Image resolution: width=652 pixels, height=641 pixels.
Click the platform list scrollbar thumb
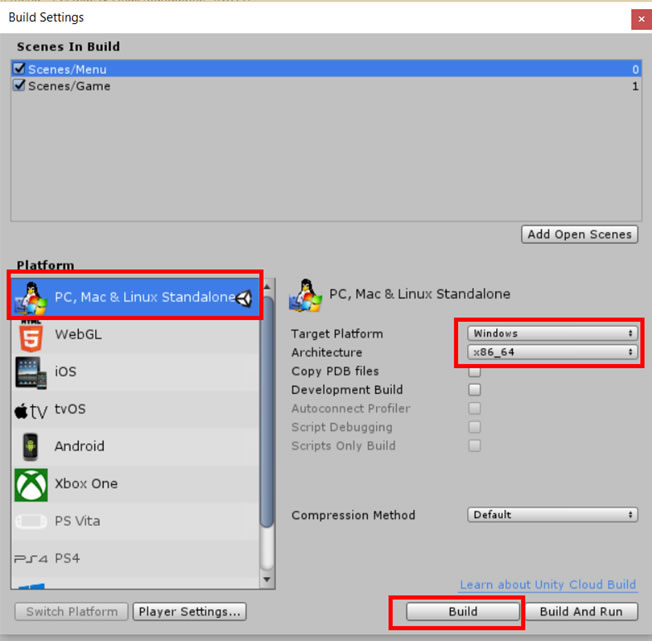tap(267, 412)
